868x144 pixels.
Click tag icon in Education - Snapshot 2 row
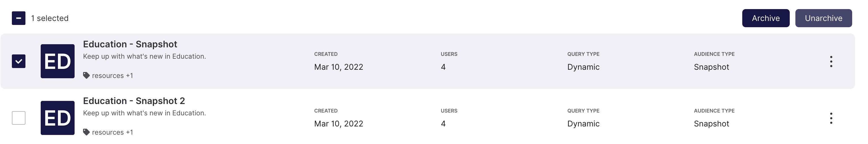[86, 132]
